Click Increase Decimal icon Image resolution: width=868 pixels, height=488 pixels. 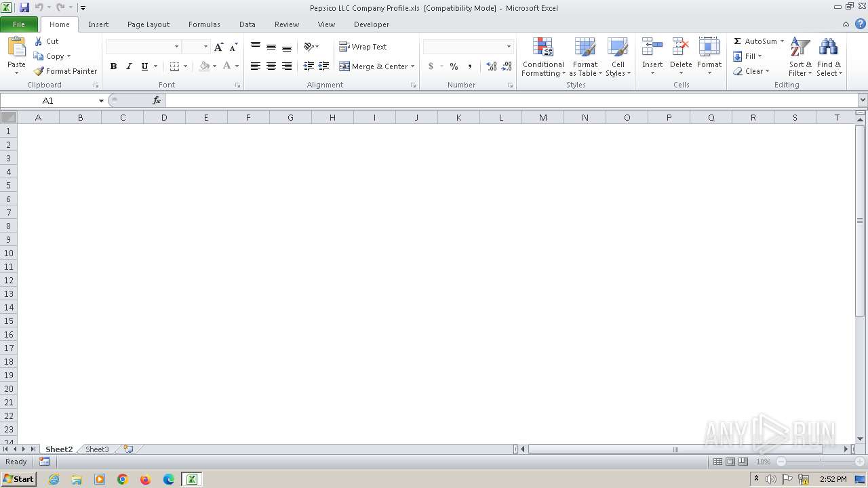point(492,66)
